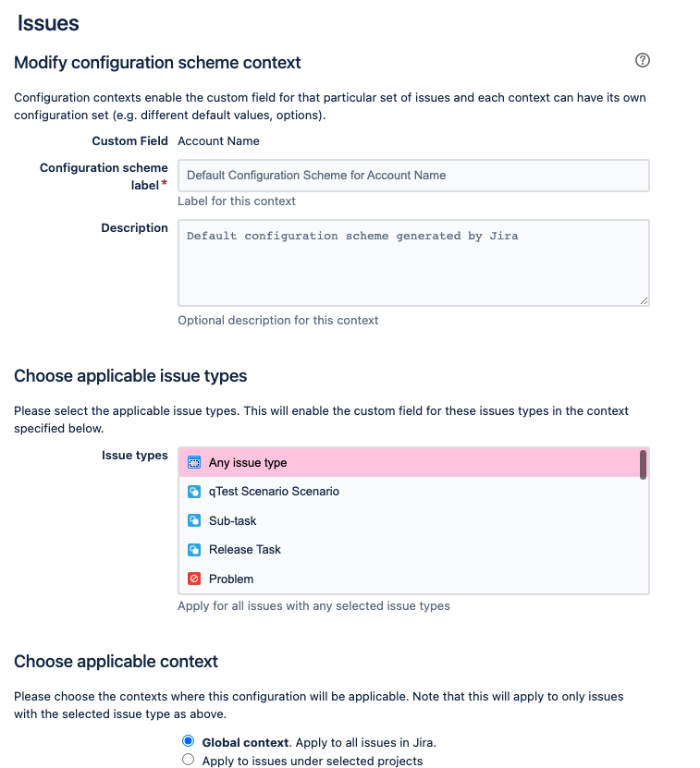Open the help question mark icon

click(x=642, y=60)
